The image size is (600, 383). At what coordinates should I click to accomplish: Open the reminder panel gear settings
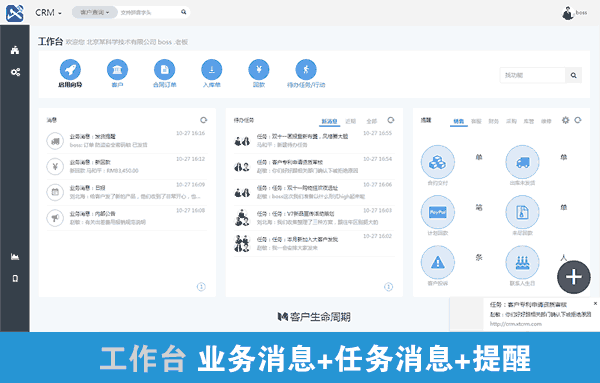pyautogui.click(x=565, y=120)
